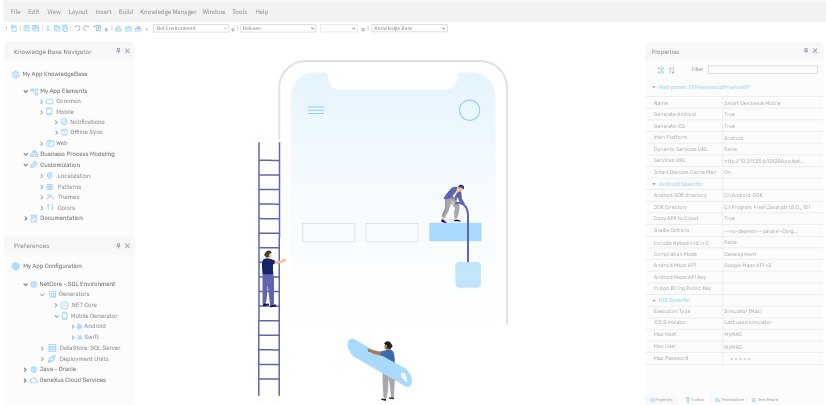826x405 pixels.
Task: Click the My App KnowledgeBase root item
Action: (x=54, y=74)
